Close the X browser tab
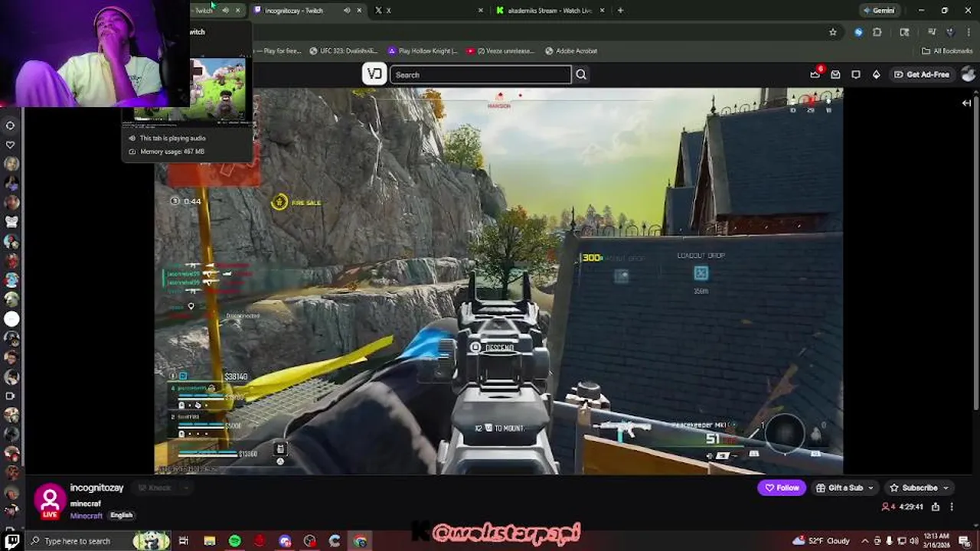This screenshot has width=980, height=551. [481, 11]
